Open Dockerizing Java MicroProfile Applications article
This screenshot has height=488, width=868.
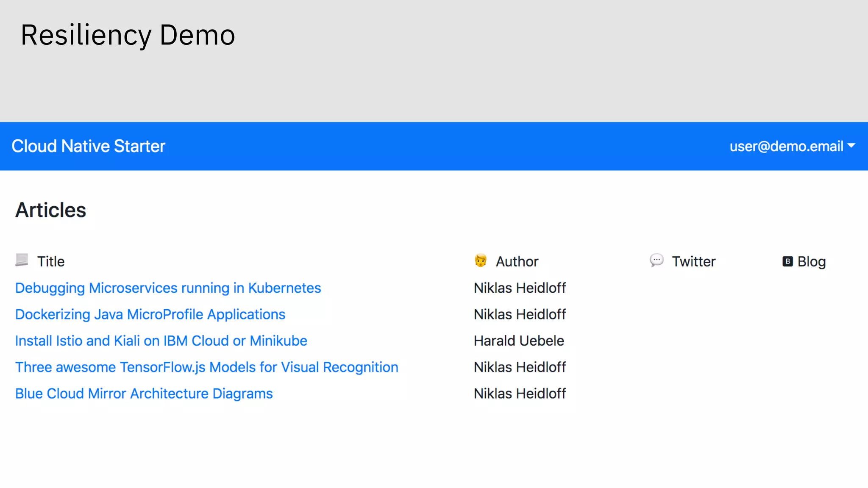(x=150, y=314)
